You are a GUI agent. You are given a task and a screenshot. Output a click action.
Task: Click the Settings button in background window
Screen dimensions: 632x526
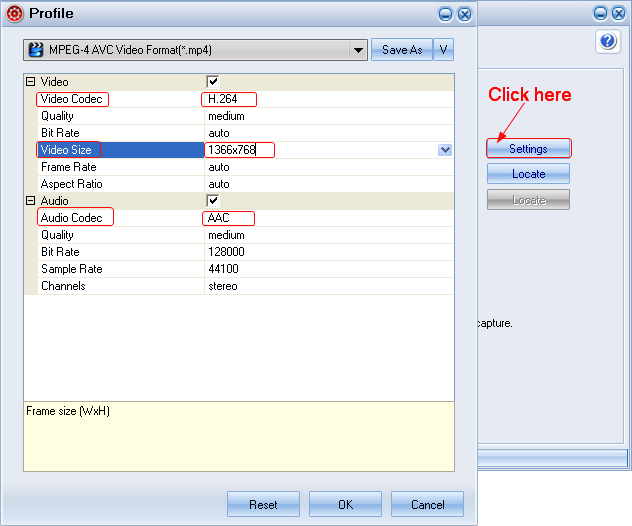(x=528, y=149)
